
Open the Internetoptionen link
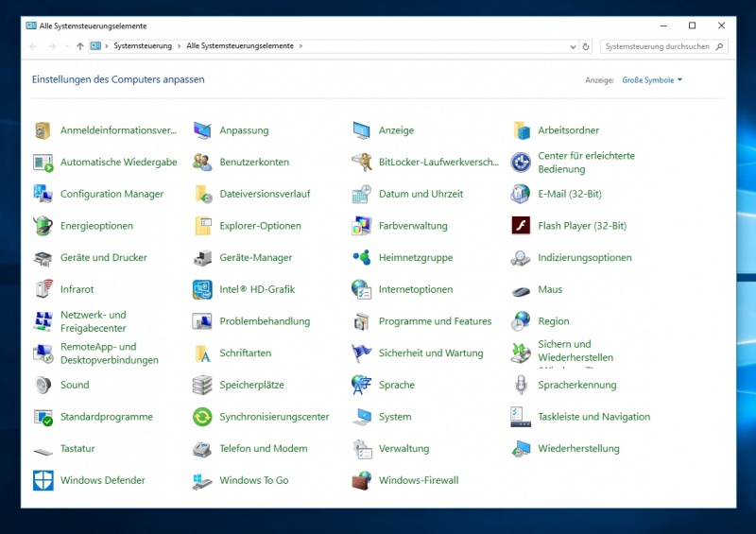[x=416, y=289]
